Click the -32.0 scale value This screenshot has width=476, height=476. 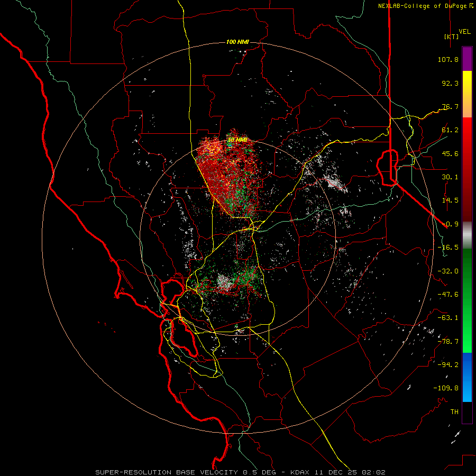(448, 271)
